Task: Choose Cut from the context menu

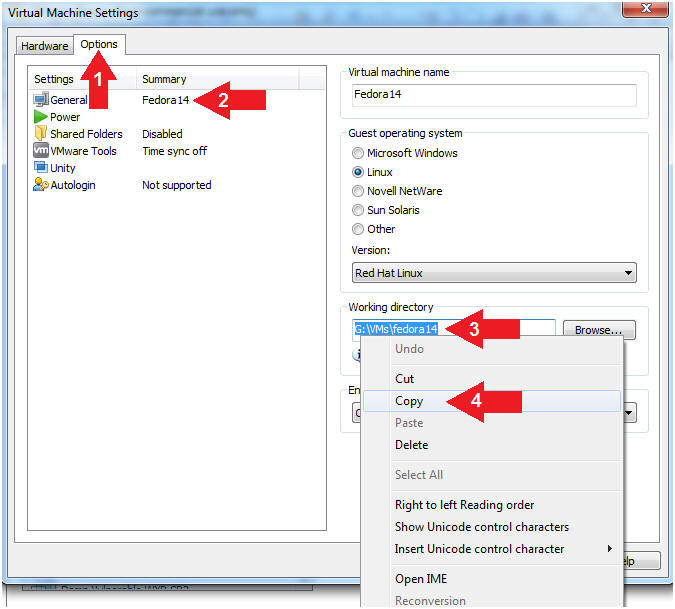Action: [492, 379]
